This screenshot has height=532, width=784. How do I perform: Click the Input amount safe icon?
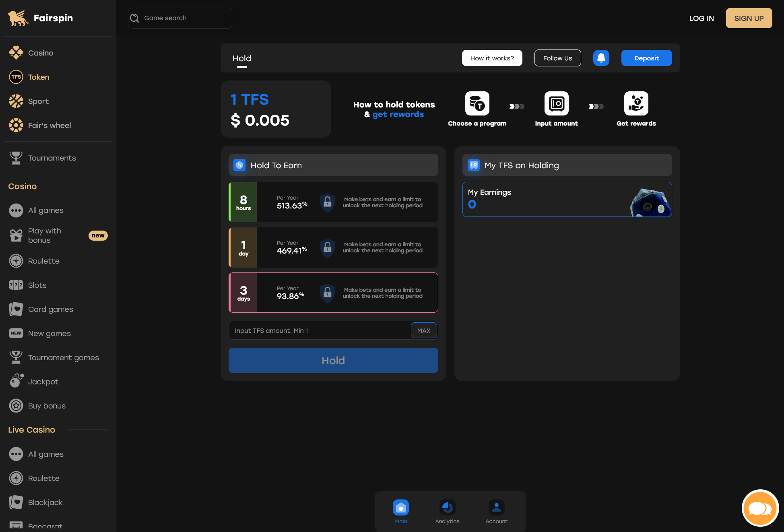tap(557, 103)
